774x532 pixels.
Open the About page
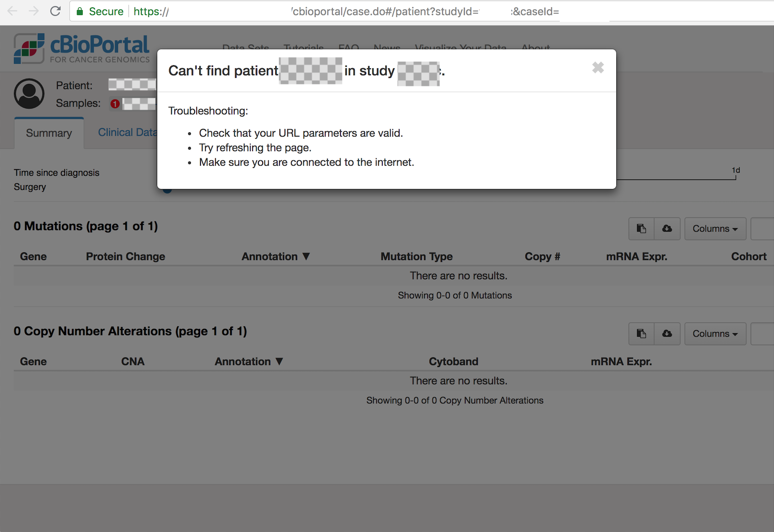(536, 48)
